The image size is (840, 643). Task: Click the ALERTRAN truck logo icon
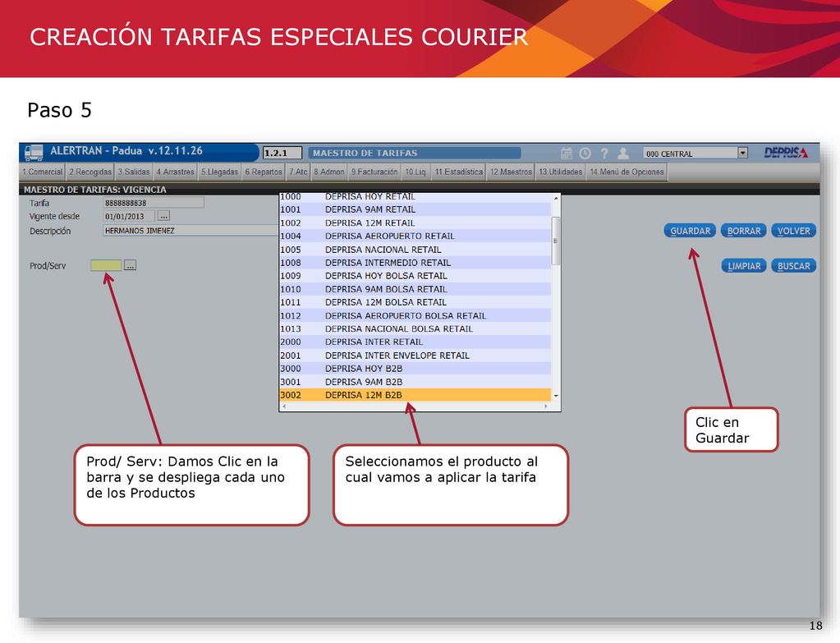(x=34, y=152)
